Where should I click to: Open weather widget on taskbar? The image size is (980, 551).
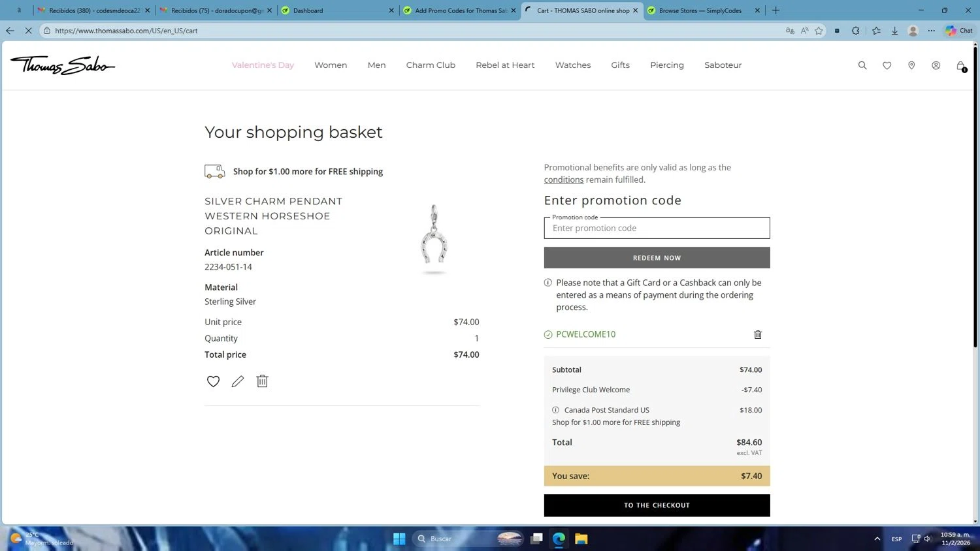[41, 539]
